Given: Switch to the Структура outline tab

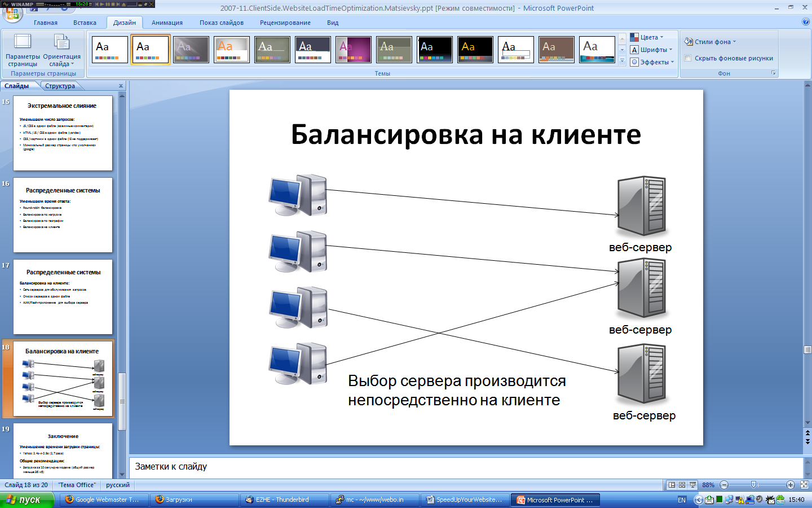Looking at the screenshot, I should (x=60, y=86).
